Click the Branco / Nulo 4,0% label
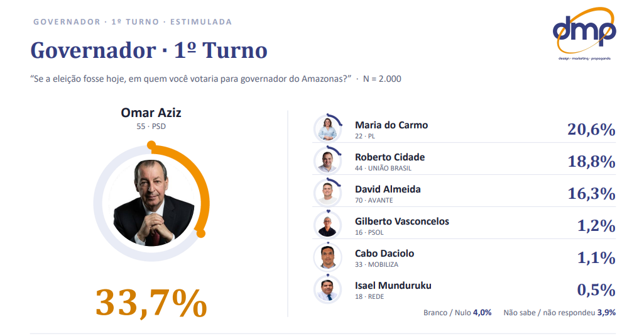Viewport: 644px width, 336px height. 457,313
